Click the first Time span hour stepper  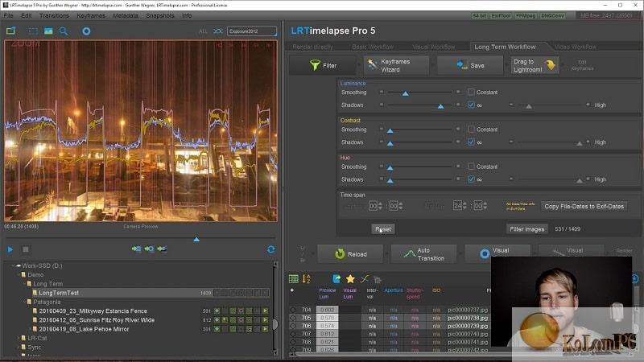[380, 206]
